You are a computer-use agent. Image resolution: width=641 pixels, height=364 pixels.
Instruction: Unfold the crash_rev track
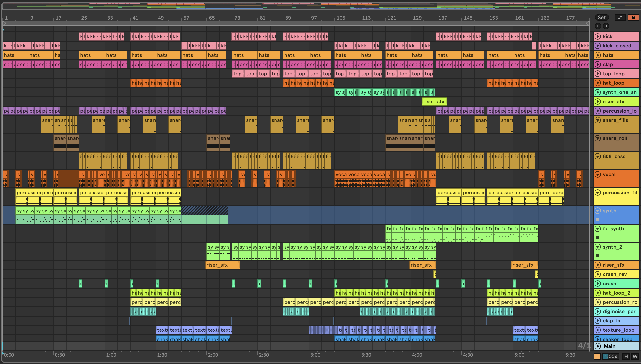(x=597, y=274)
